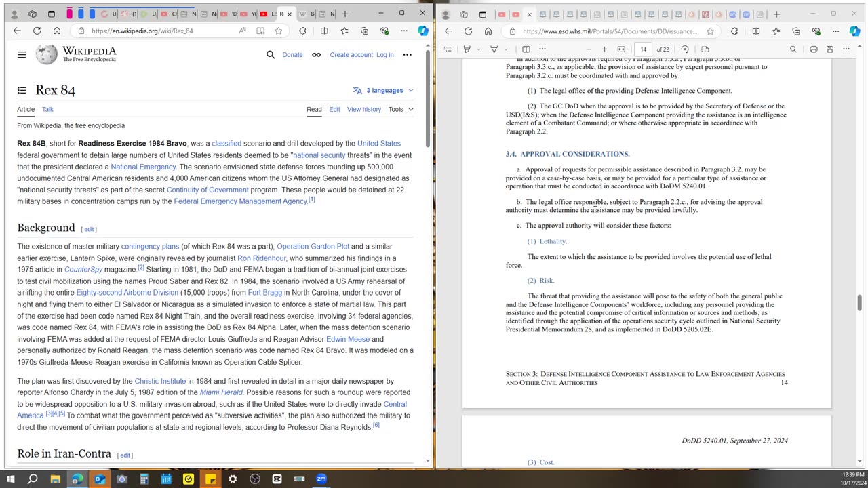Screen dimensions: 868x488
Task: Click the Log in link
Action: [384, 55]
